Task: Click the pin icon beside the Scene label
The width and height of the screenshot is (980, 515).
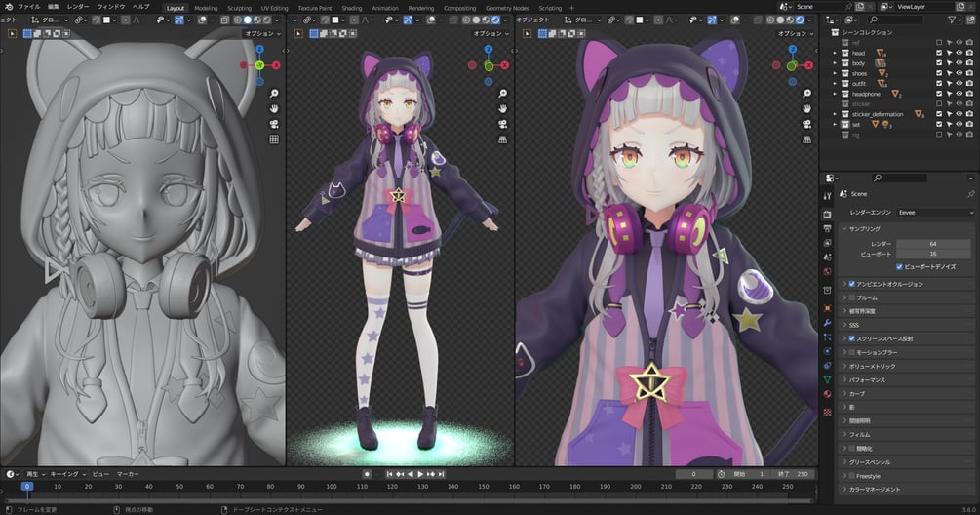Action: (970, 194)
